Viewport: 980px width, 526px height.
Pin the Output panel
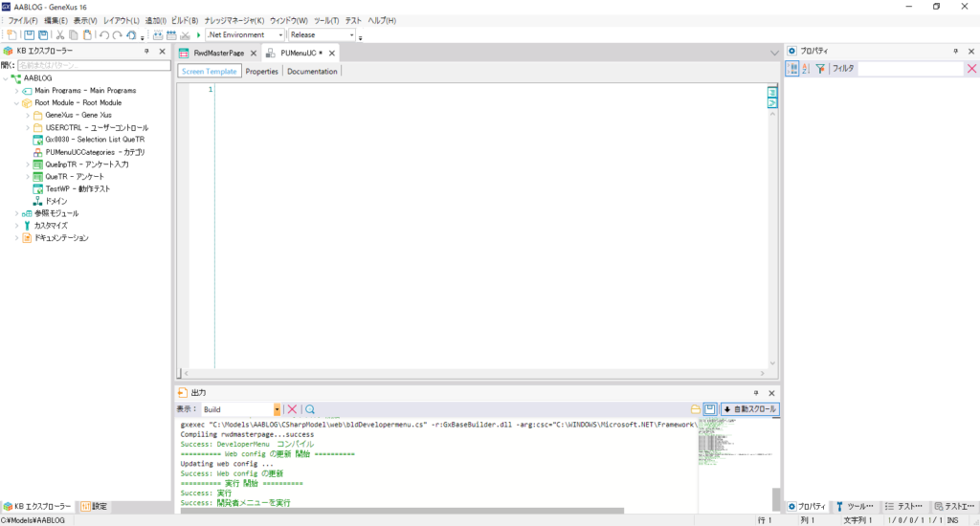pos(756,393)
